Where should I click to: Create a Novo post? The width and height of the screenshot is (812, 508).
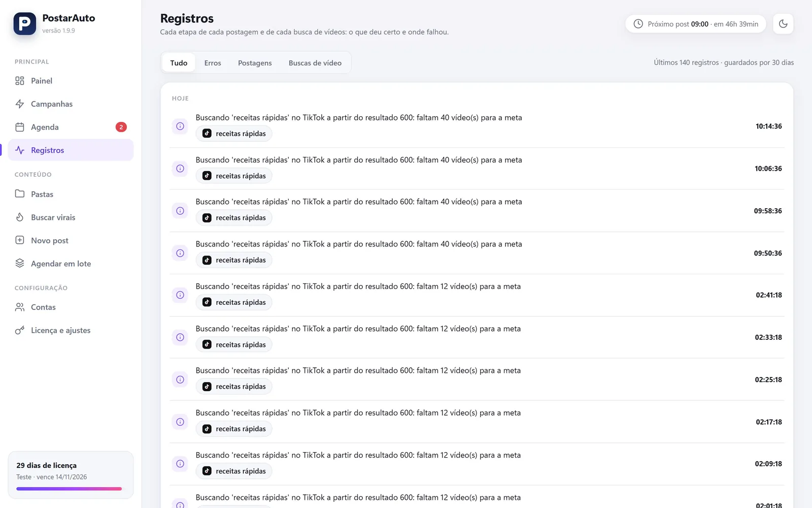click(71, 240)
